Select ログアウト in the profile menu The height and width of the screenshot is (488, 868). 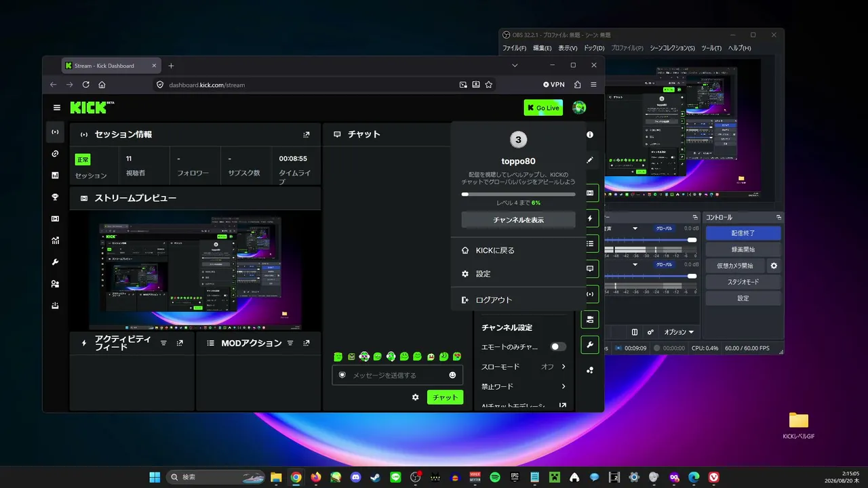pos(519,300)
